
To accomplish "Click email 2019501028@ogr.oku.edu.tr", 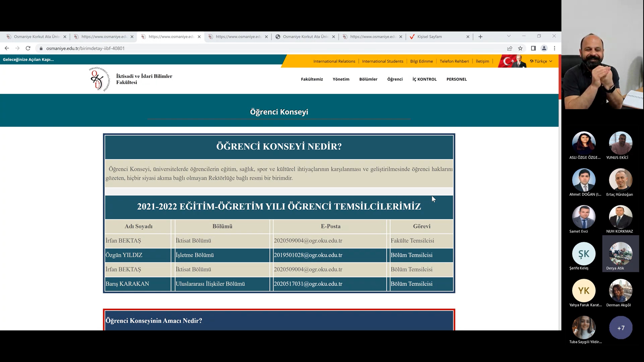I will click(x=308, y=255).
